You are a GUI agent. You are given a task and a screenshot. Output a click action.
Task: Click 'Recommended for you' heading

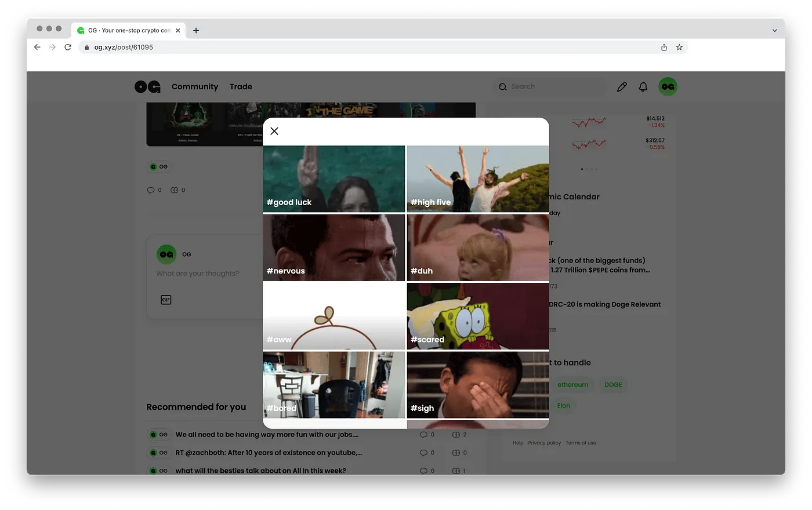[196, 407]
